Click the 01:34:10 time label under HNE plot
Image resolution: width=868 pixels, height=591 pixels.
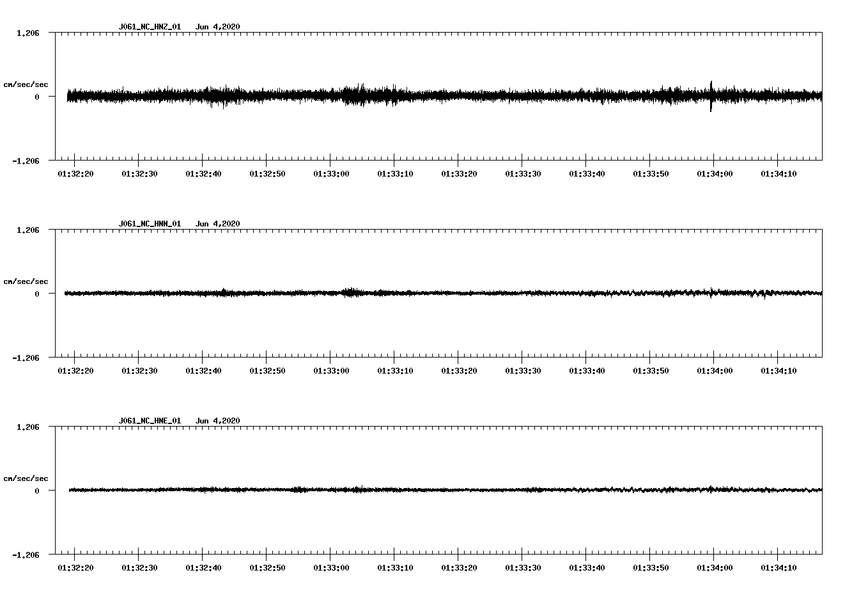779,568
